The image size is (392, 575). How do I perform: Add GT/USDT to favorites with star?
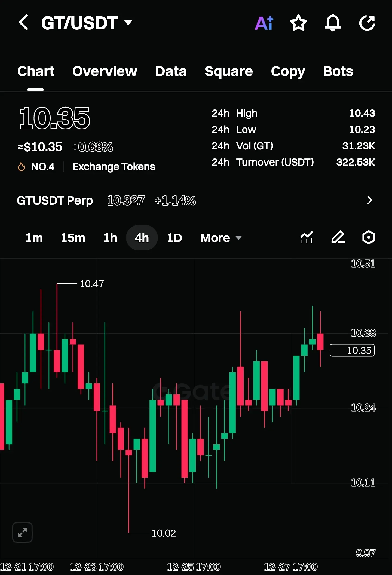click(x=298, y=23)
